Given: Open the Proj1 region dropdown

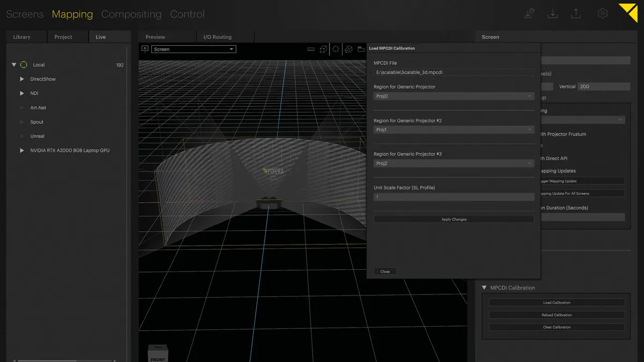Looking at the screenshot, I should [x=454, y=130].
